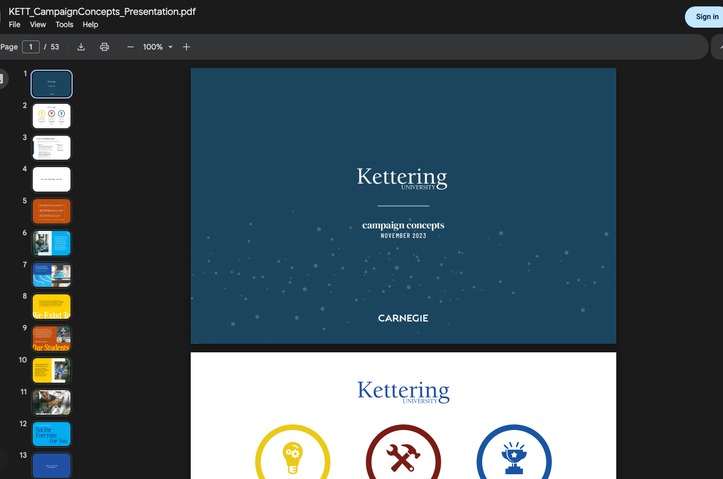
Task: Select page 4 white thumbnail
Action: (x=52, y=179)
